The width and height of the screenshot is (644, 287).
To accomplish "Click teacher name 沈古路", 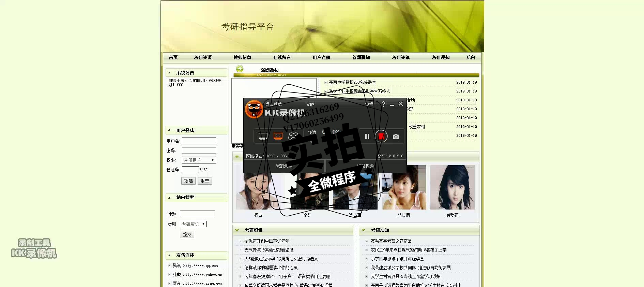I will pos(355,215).
